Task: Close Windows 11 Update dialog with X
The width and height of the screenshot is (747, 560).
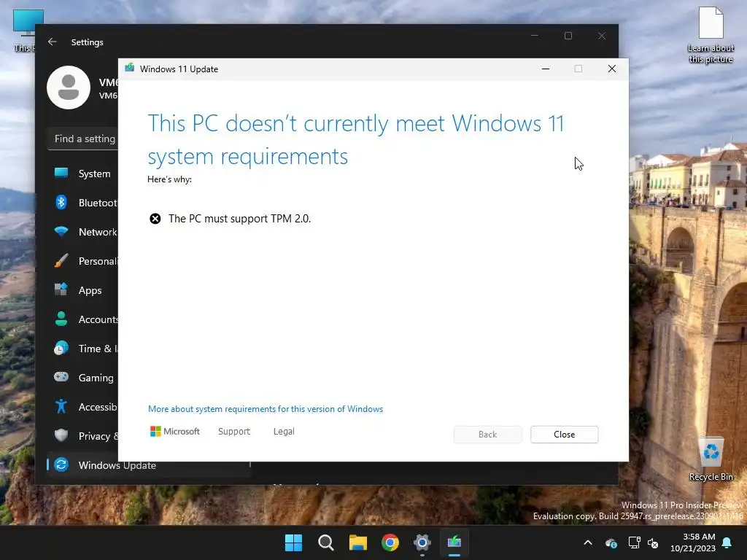Action: click(x=612, y=69)
